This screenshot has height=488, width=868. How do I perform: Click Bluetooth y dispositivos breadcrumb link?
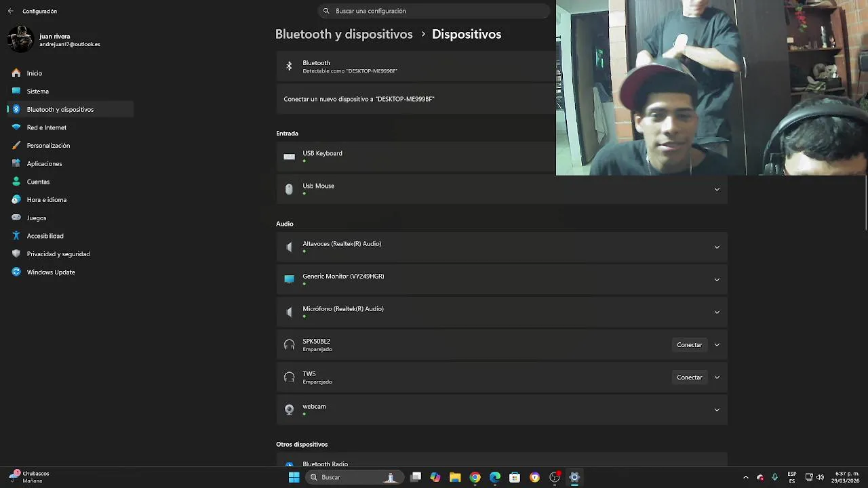tap(344, 34)
